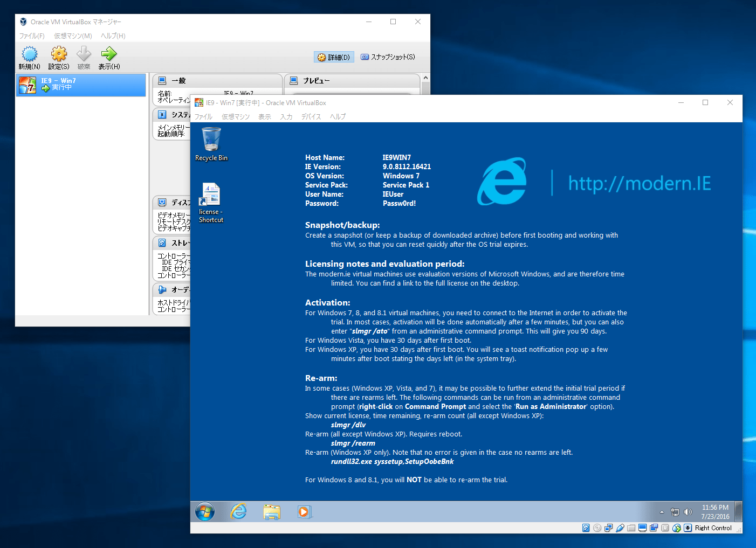Collapse the Audio (オーディオ) section header
756x548 pixels.
coord(172,290)
